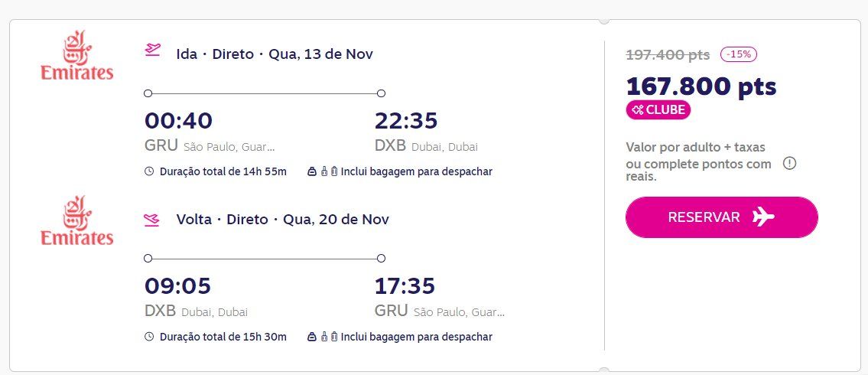Click the airplane icon inside RESERVAR button
Screen dimensions: 868x375
pos(763,217)
